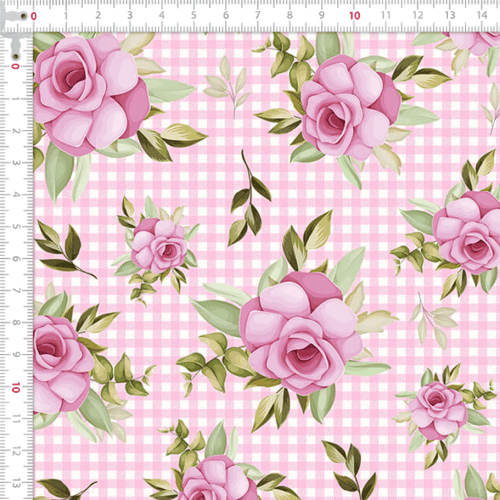Click the number 6 on the top ruler
Viewport: 500px width, 500px height.
click(226, 15)
